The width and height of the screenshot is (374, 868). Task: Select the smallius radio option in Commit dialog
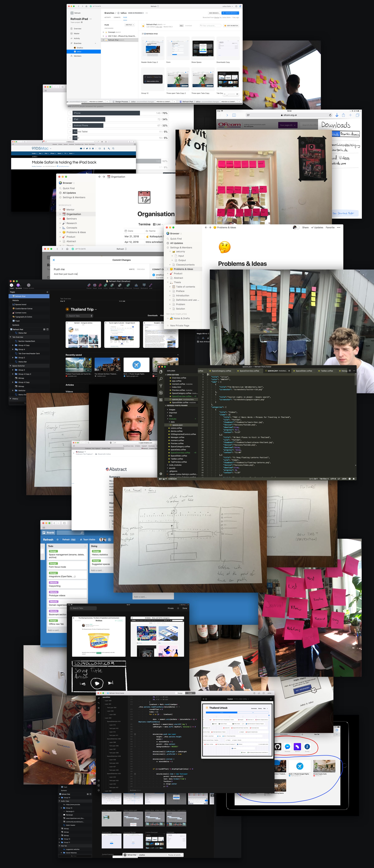pyautogui.click(x=154, y=275)
